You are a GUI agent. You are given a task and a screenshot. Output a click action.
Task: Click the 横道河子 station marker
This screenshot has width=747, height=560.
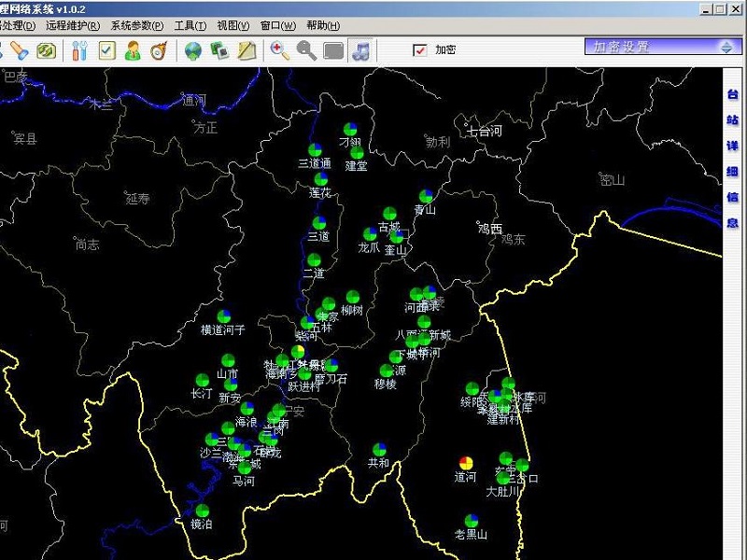224,316
